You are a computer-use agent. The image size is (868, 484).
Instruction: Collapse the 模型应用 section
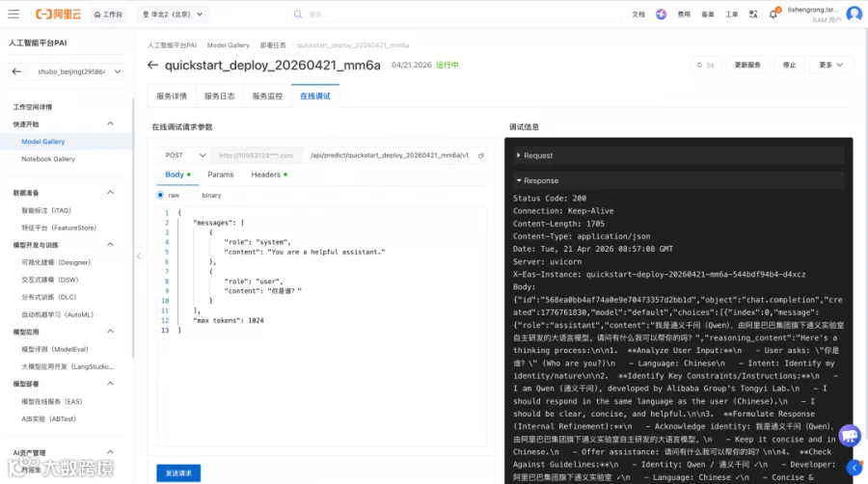110,332
